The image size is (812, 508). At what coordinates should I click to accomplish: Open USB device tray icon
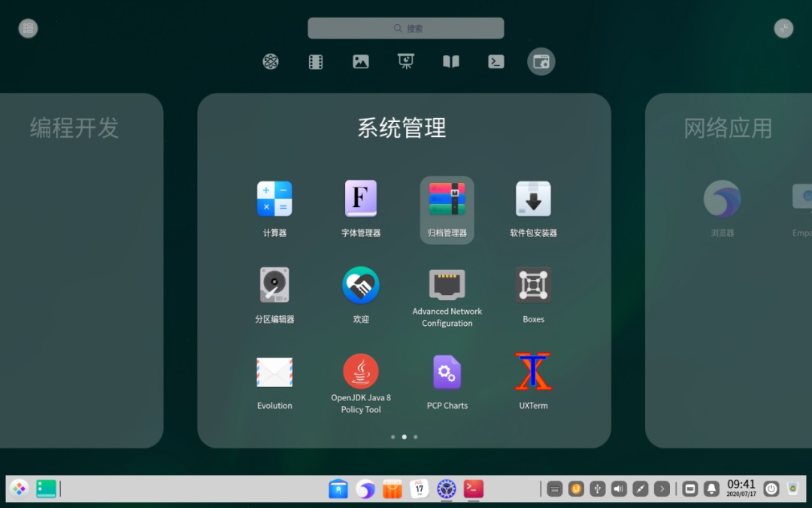coord(598,489)
